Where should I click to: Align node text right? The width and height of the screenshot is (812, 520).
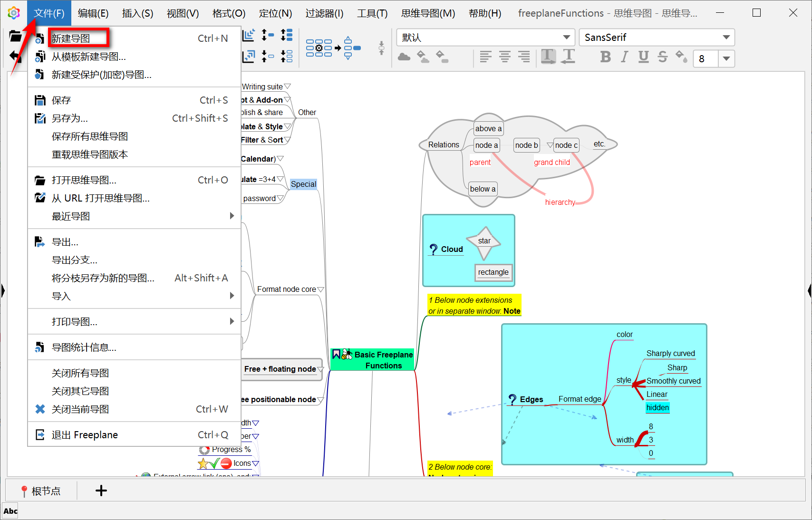523,57
